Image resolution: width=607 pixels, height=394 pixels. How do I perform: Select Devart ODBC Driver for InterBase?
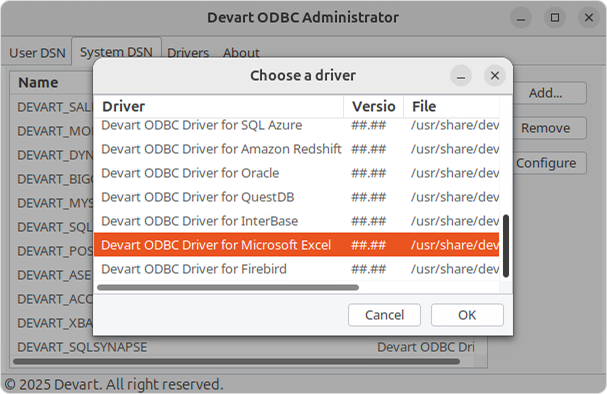(x=297, y=221)
